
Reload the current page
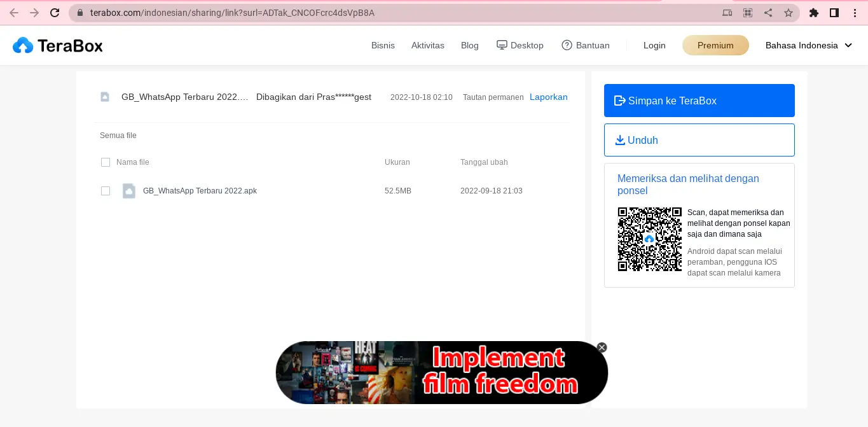coord(55,13)
